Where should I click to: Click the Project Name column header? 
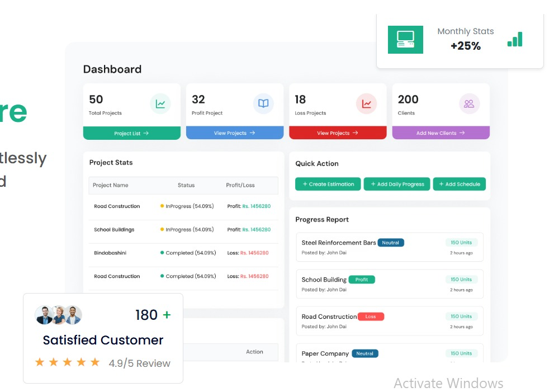111,185
